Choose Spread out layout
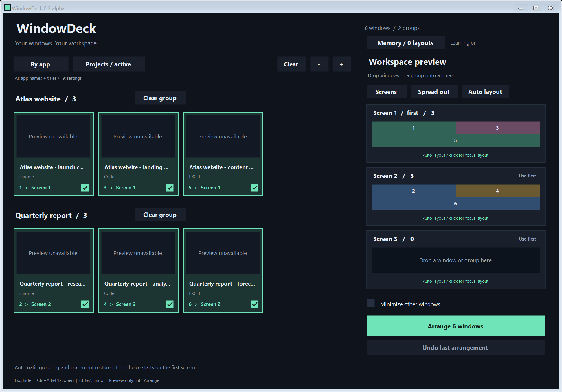Image resolution: width=562 pixels, height=392 pixels. click(434, 92)
